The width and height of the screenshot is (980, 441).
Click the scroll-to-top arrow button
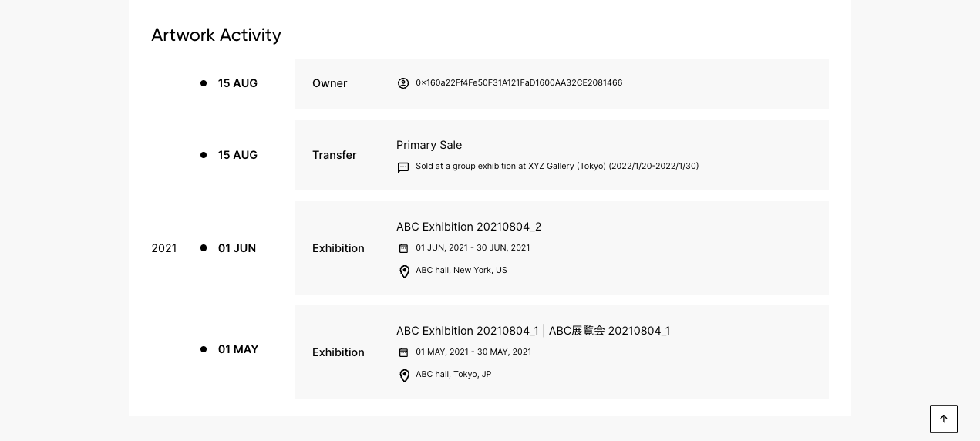(x=943, y=419)
